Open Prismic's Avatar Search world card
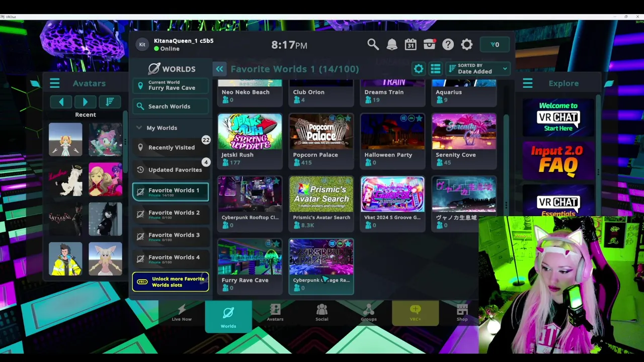The width and height of the screenshot is (644, 362). click(321, 203)
